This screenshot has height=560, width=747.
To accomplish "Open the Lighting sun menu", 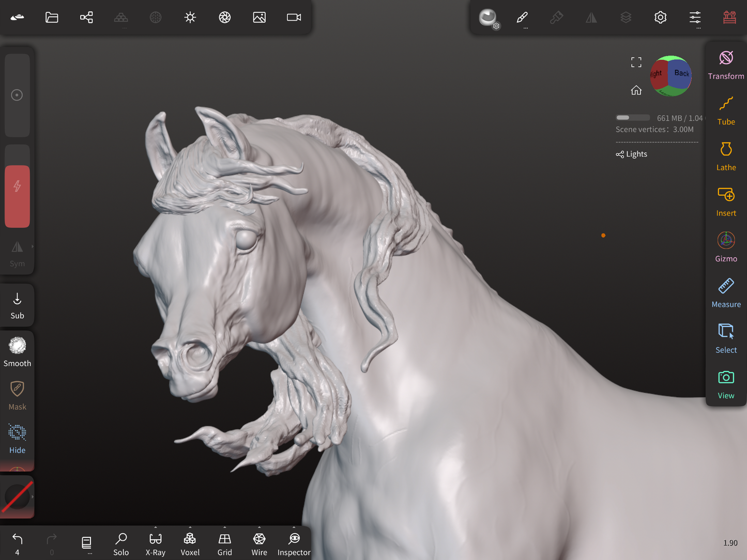I will click(x=190, y=18).
